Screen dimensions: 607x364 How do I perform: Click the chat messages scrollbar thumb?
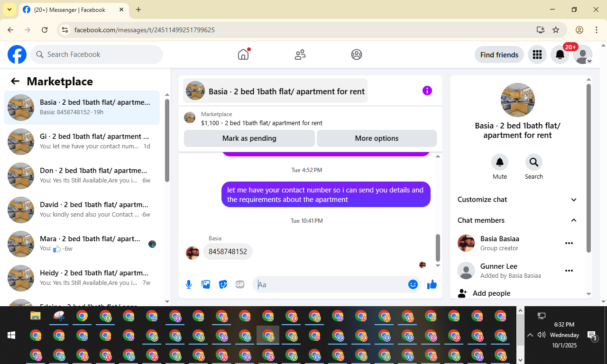[x=438, y=247]
